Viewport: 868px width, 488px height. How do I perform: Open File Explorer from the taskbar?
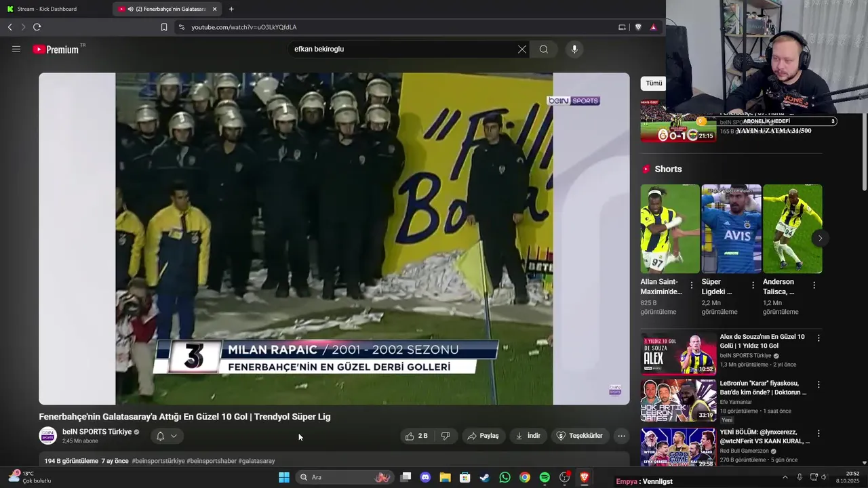coord(445,477)
